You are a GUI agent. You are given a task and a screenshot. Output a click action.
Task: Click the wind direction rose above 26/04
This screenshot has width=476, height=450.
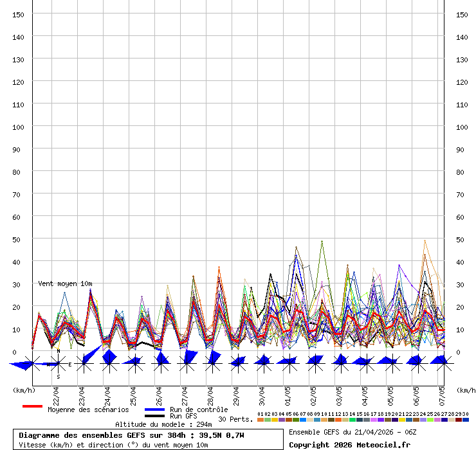pos(161,361)
